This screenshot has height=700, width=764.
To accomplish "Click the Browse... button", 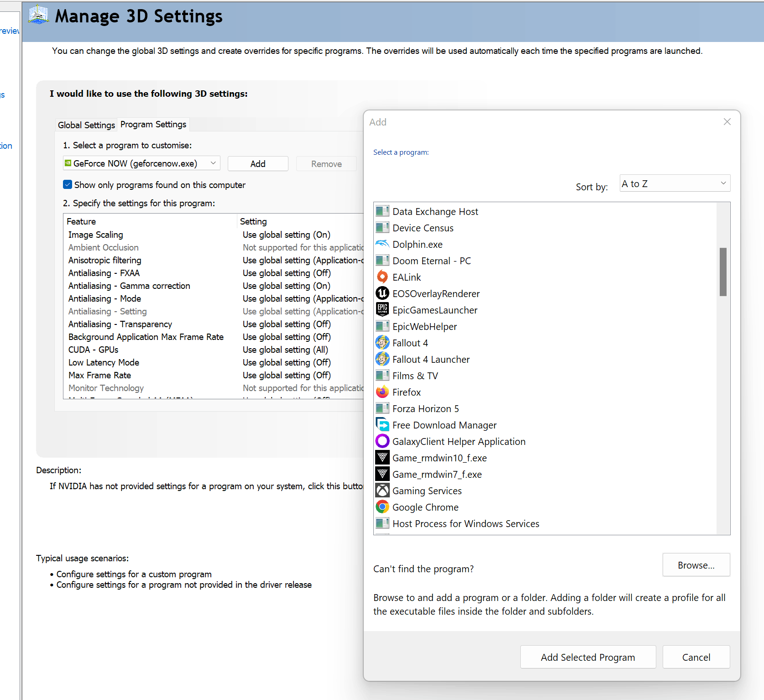I will click(x=696, y=565).
